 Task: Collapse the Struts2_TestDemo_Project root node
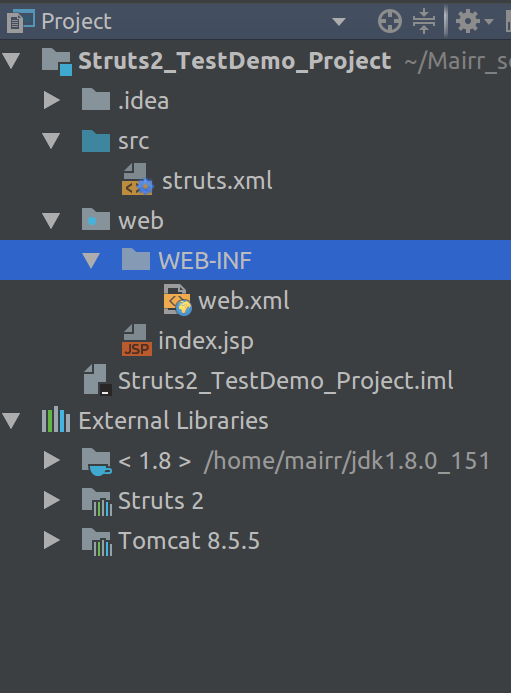(x=11, y=61)
